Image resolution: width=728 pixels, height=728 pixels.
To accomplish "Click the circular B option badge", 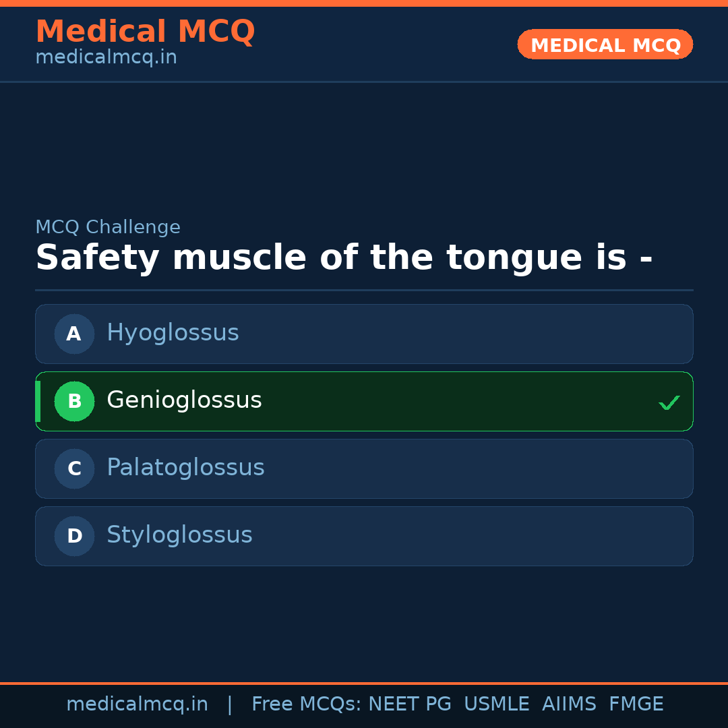I will coord(74,401).
